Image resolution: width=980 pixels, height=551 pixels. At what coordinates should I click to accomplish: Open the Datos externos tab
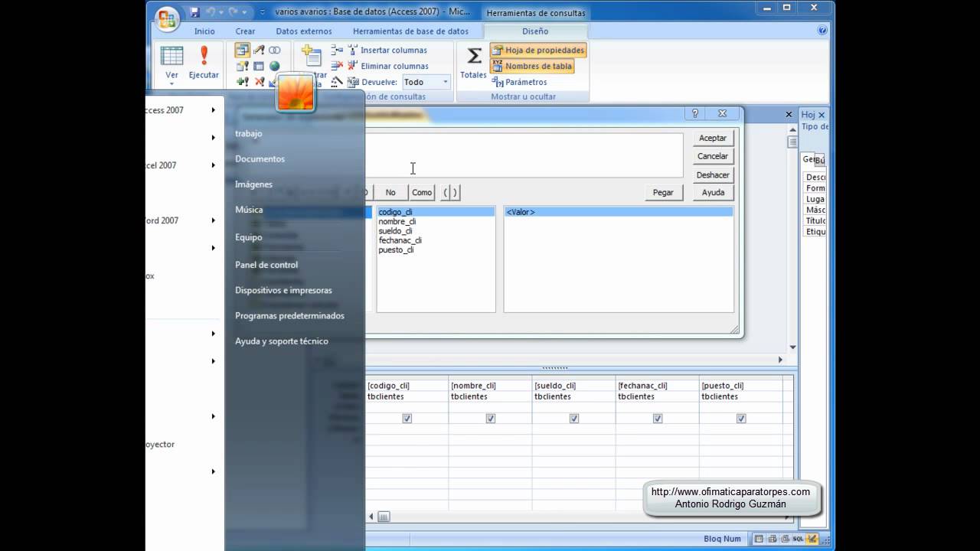pos(304,31)
